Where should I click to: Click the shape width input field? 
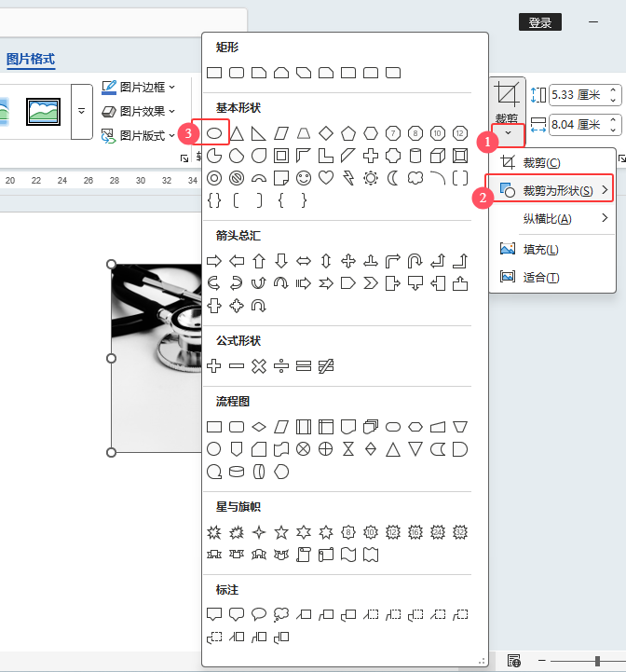(x=578, y=125)
